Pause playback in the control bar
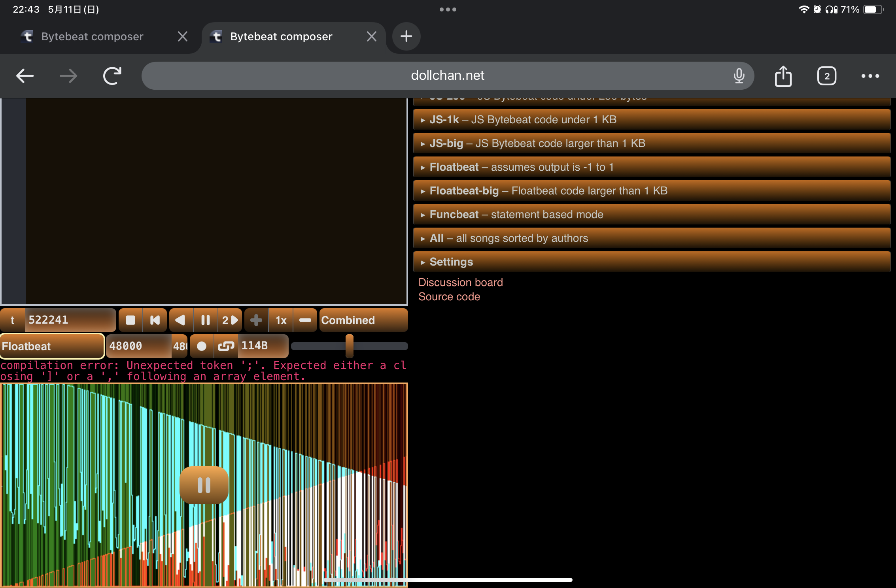 pyautogui.click(x=205, y=320)
